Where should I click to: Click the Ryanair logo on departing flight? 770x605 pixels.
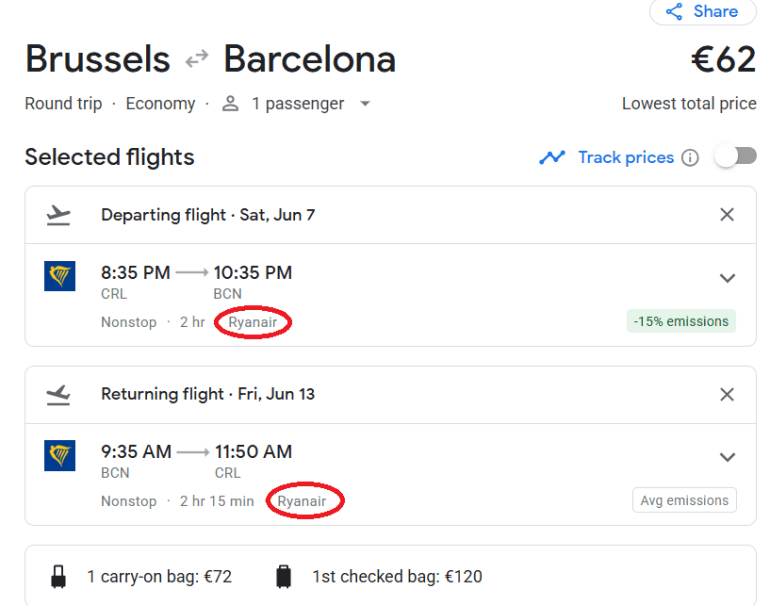(60, 277)
